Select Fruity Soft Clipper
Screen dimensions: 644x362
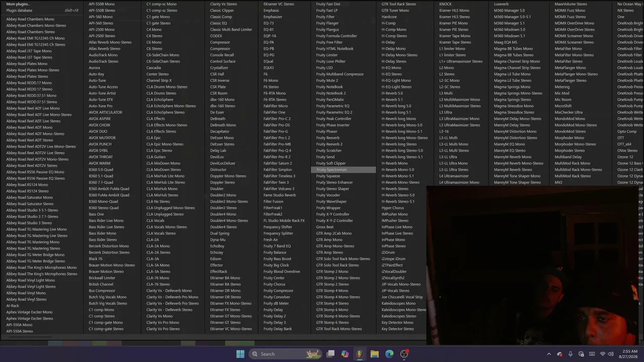click(331, 163)
